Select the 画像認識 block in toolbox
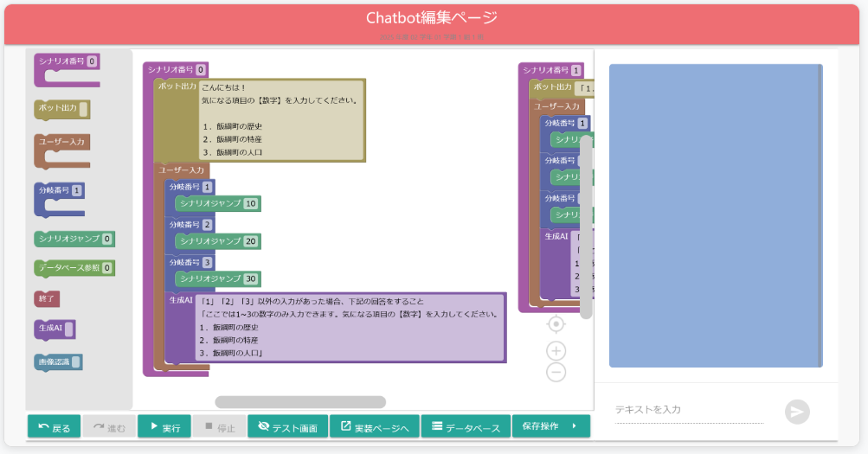The width and height of the screenshot is (868, 454). [x=58, y=362]
